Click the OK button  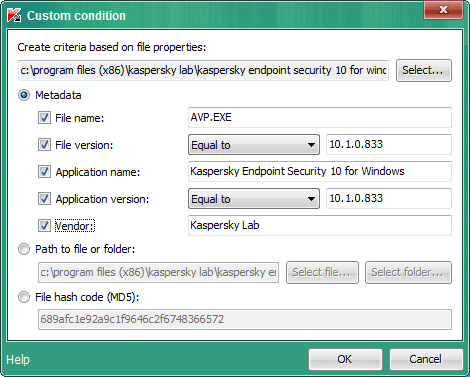[345, 359]
